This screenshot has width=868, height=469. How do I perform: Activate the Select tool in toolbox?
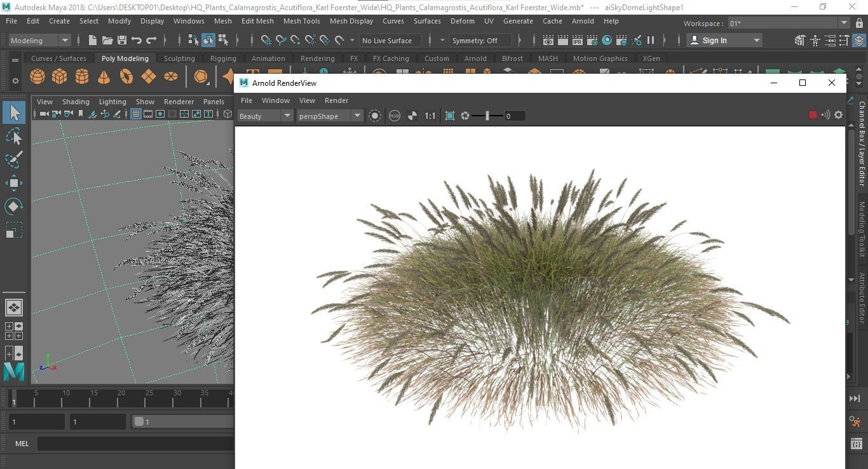click(14, 113)
